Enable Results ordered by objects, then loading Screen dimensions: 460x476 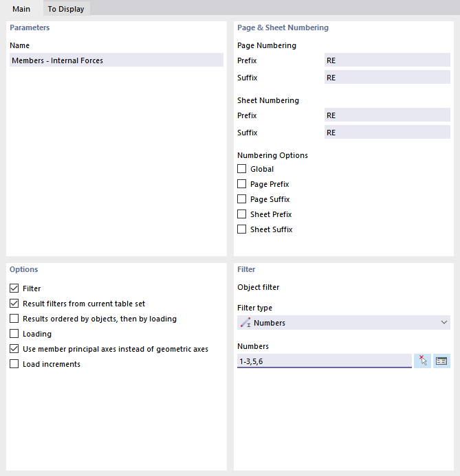coord(14,319)
